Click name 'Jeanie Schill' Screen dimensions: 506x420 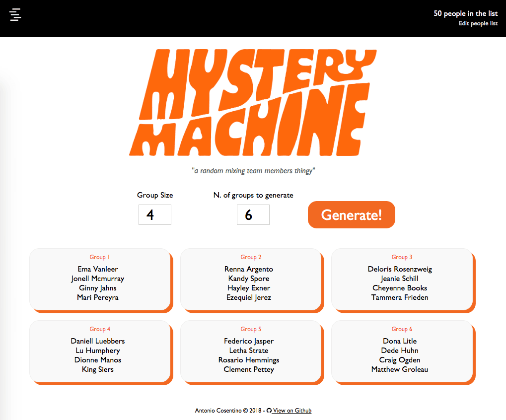point(400,279)
